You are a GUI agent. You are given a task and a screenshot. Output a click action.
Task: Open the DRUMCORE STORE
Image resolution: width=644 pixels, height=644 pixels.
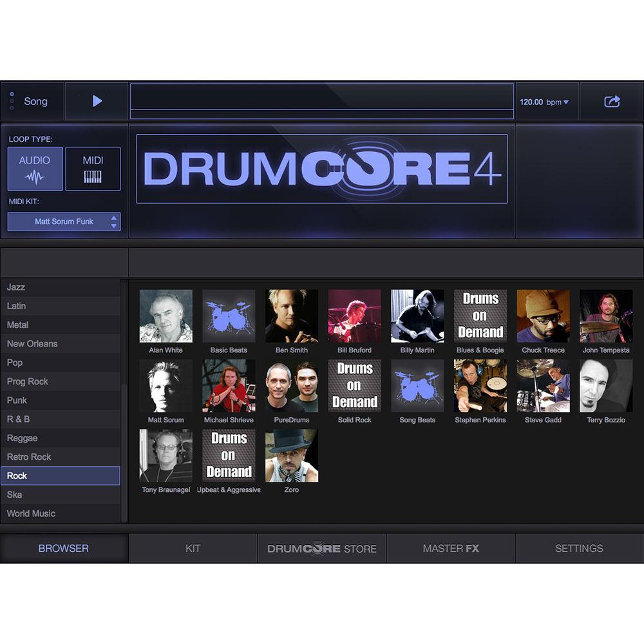point(321,548)
